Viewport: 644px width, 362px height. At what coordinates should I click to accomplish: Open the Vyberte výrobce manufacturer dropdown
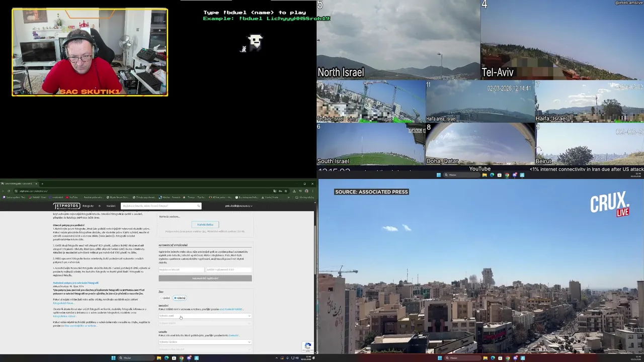205,342
